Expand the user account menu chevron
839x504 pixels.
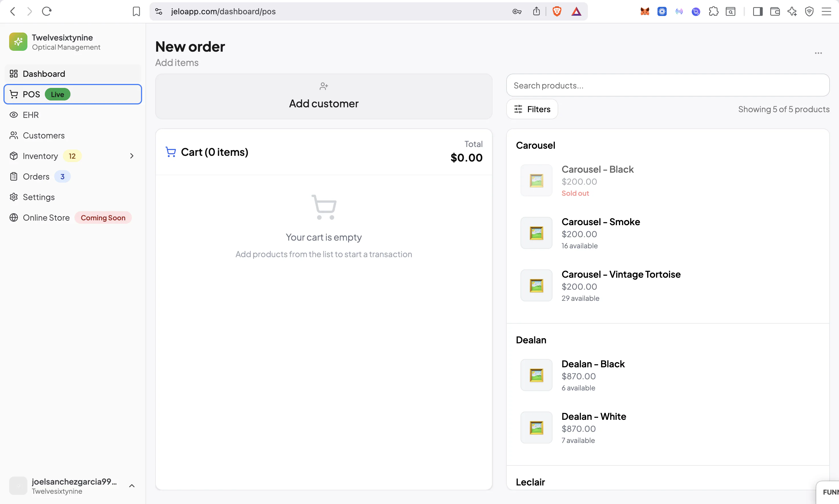[x=132, y=486]
